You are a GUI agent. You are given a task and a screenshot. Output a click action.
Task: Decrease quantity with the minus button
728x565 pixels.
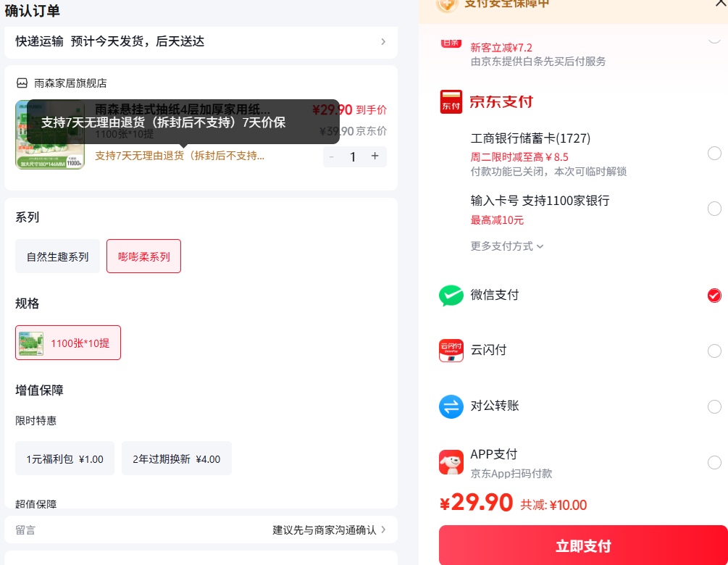(x=332, y=157)
